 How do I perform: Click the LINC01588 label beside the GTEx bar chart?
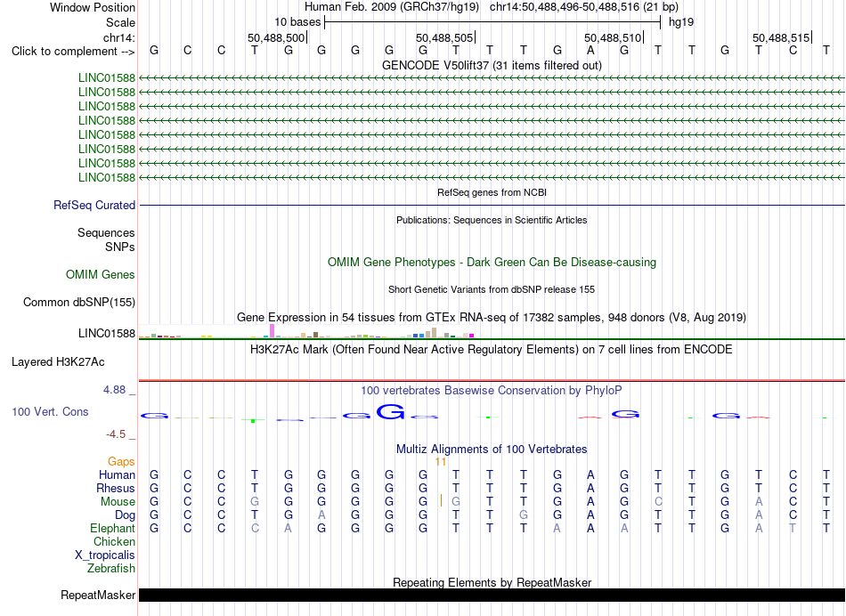pyautogui.click(x=107, y=333)
